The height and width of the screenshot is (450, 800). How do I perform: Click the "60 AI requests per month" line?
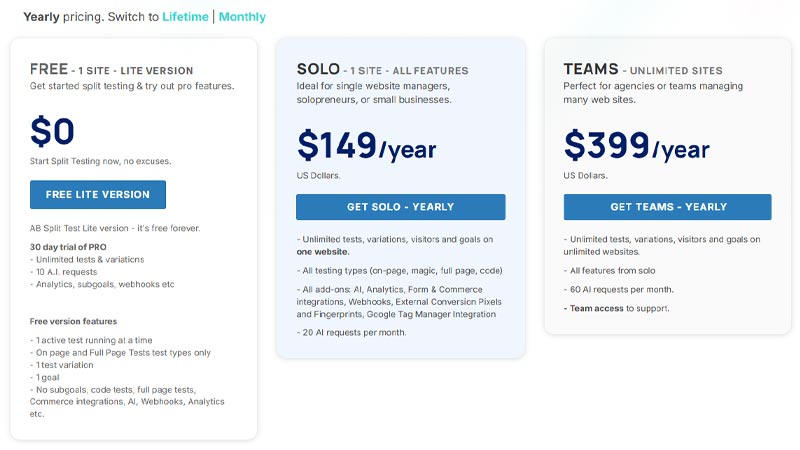(x=620, y=290)
